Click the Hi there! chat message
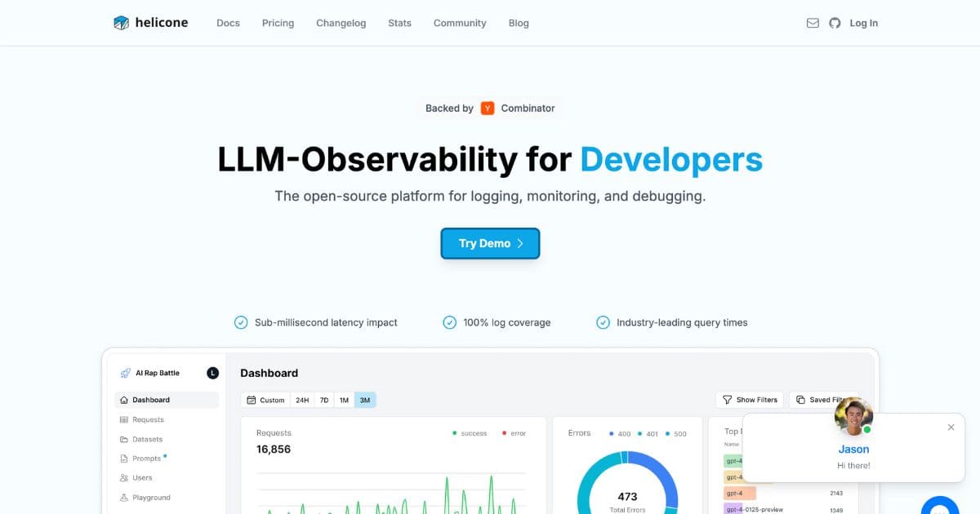Image resolution: width=980 pixels, height=514 pixels. [x=853, y=466]
